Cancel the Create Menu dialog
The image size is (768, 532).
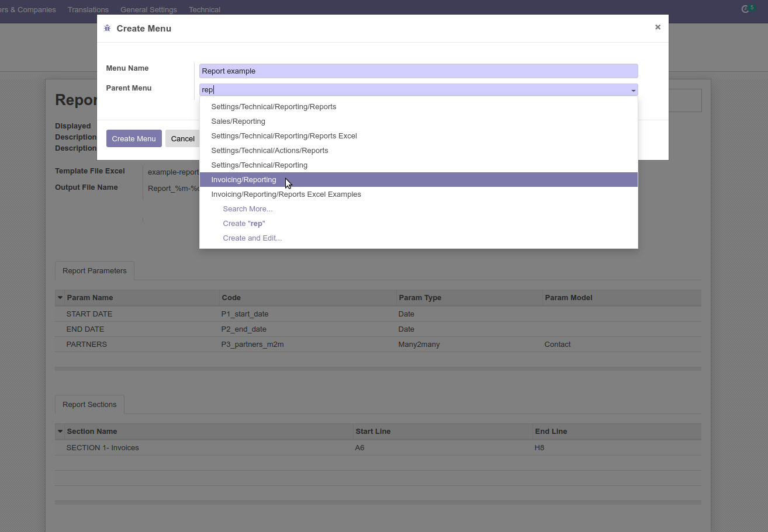pyautogui.click(x=183, y=138)
